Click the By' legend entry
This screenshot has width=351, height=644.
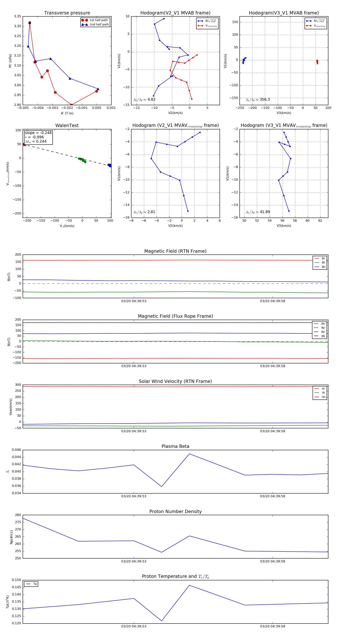point(320,328)
